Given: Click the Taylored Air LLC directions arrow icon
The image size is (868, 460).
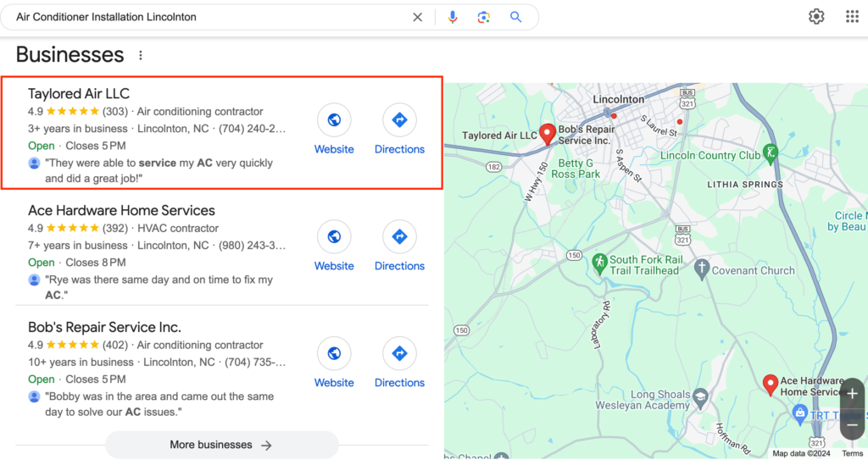Looking at the screenshot, I should click(399, 119).
